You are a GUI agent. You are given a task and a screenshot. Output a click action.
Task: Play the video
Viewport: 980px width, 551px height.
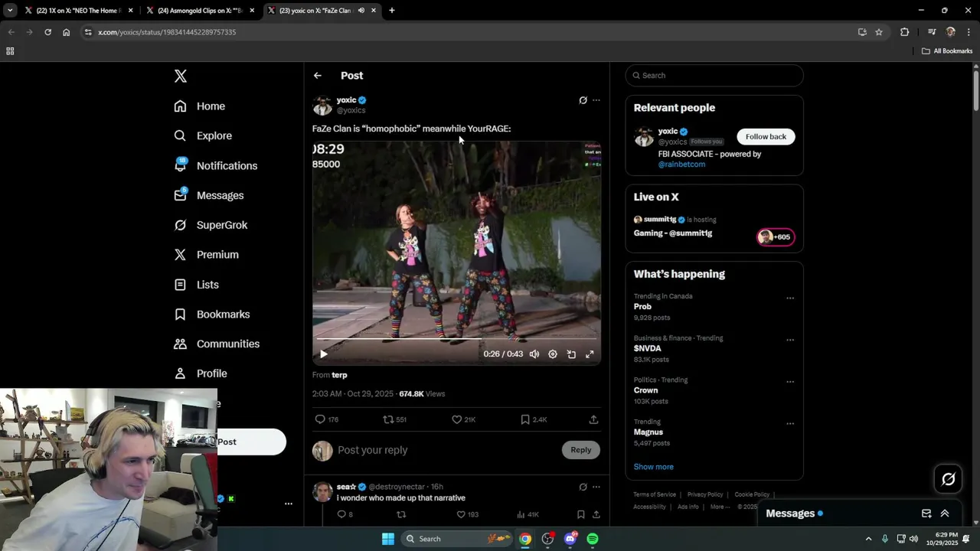[323, 354]
